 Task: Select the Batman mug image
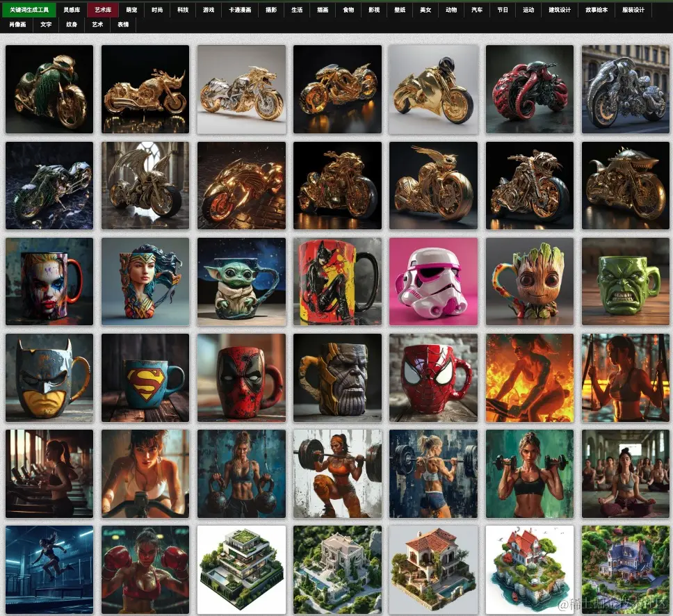click(x=49, y=378)
